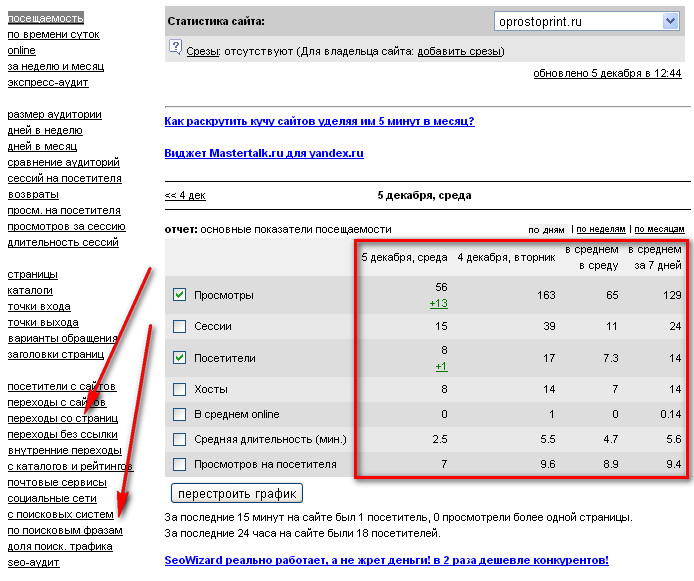Enable the Хосты checkbox
This screenshot has width=694, height=581.
pos(179,389)
